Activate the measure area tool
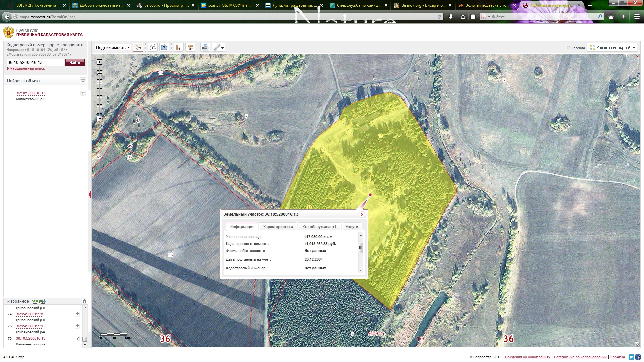644x362 pixels. click(x=191, y=47)
